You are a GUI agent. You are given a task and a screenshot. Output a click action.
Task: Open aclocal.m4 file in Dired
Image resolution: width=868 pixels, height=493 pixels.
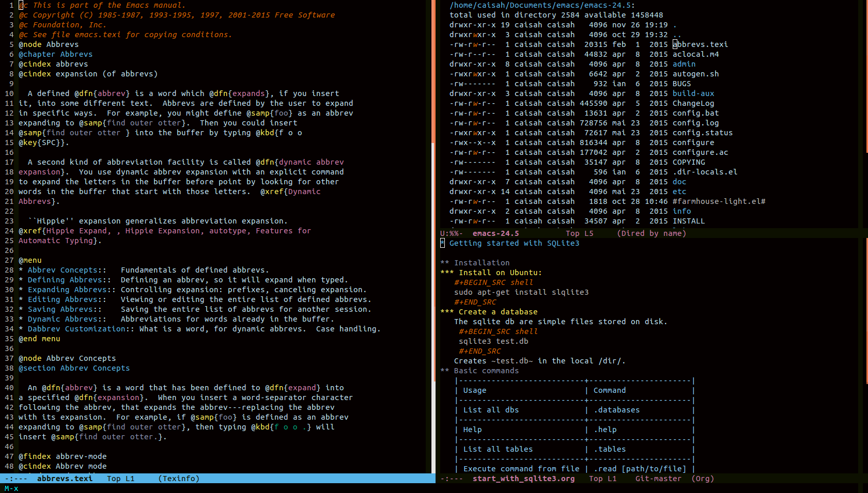[695, 54]
